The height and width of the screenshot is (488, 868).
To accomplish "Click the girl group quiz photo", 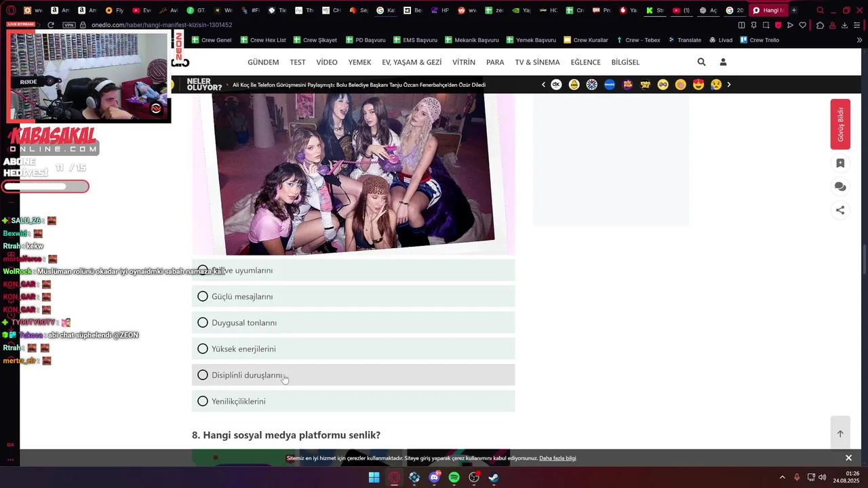I will [x=353, y=174].
